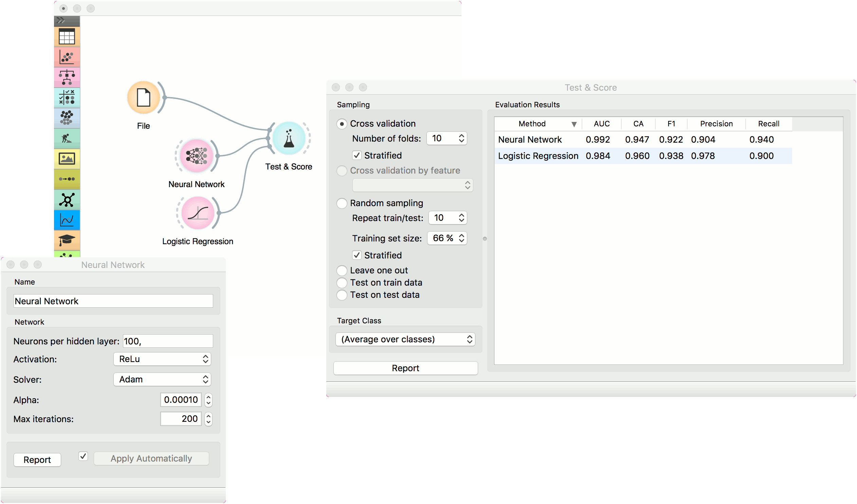Open the Activation ReLu dropdown
This screenshot has height=504, width=857.
pyautogui.click(x=162, y=359)
